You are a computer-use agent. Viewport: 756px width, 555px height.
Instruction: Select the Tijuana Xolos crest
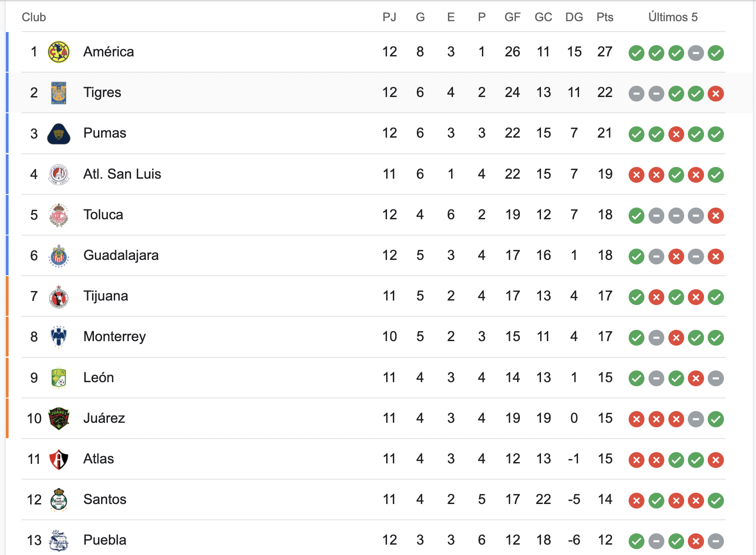click(x=59, y=296)
